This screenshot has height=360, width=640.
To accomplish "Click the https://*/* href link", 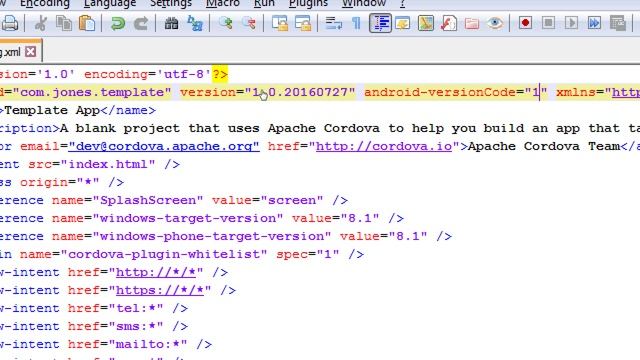I will (160, 290).
